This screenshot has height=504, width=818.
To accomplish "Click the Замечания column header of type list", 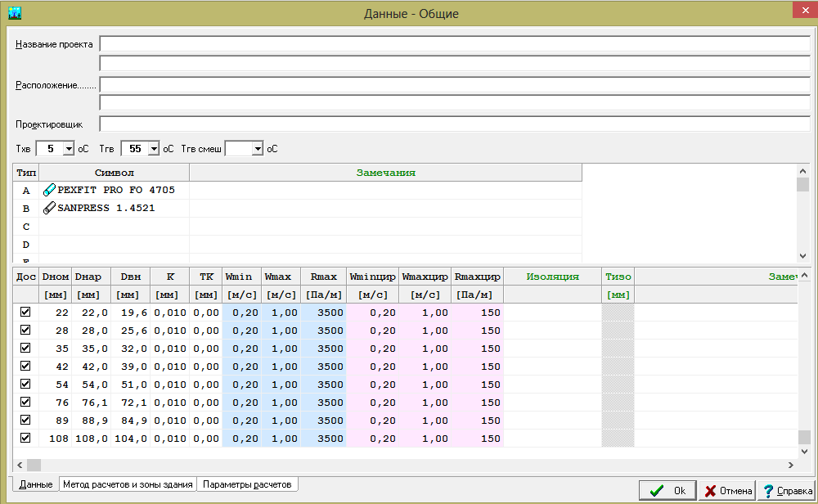I will [385, 173].
